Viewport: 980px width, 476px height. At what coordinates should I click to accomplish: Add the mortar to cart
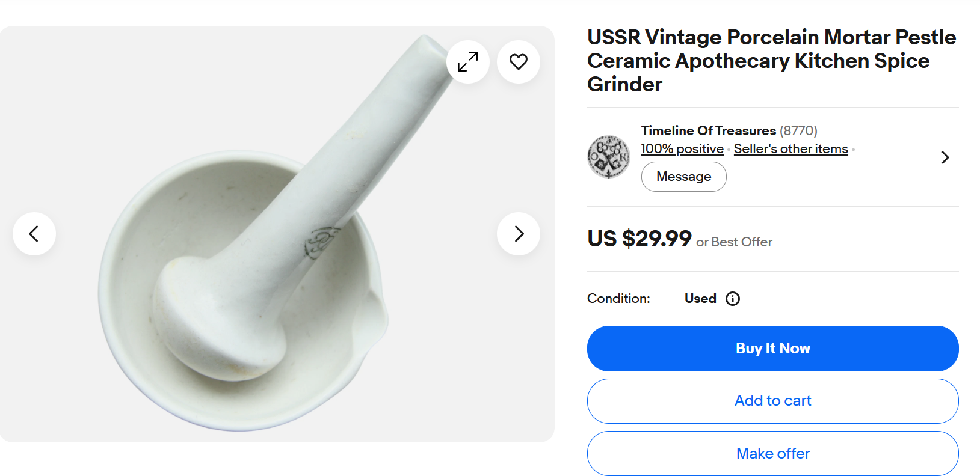pos(773,401)
